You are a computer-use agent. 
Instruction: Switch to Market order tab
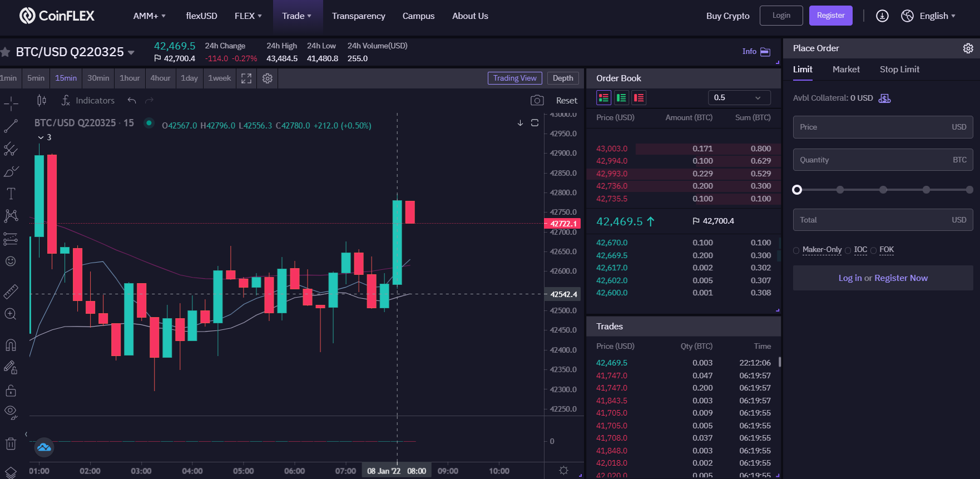[x=846, y=70]
